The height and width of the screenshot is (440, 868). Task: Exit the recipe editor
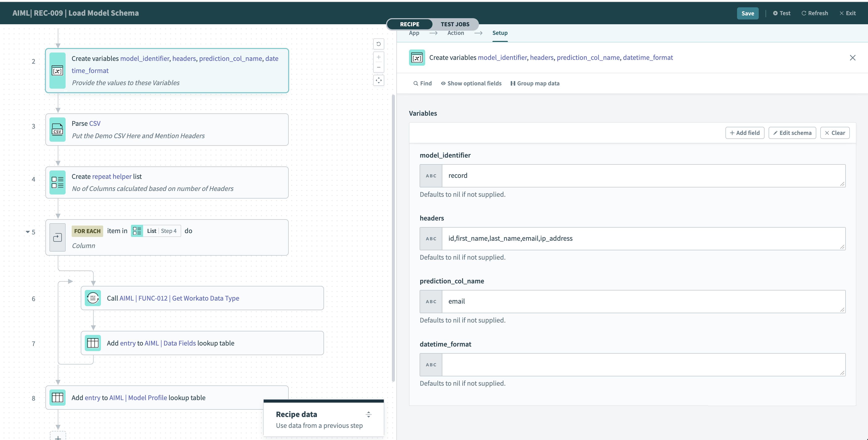[848, 13]
